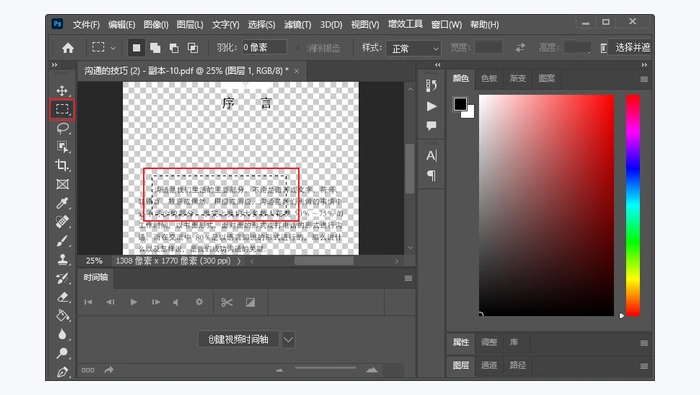The height and width of the screenshot is (395, 700).
Task: Open the Properties panel menu
Action: (x=644, y=343)
